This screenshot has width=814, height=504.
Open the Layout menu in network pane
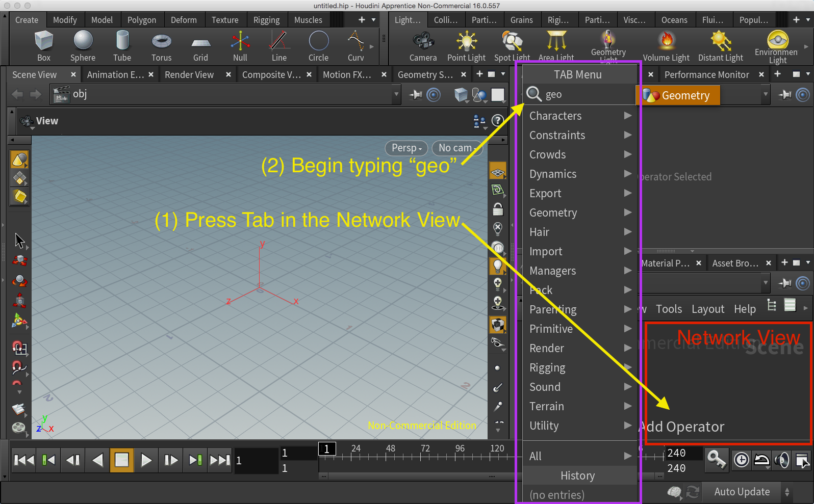707,309
